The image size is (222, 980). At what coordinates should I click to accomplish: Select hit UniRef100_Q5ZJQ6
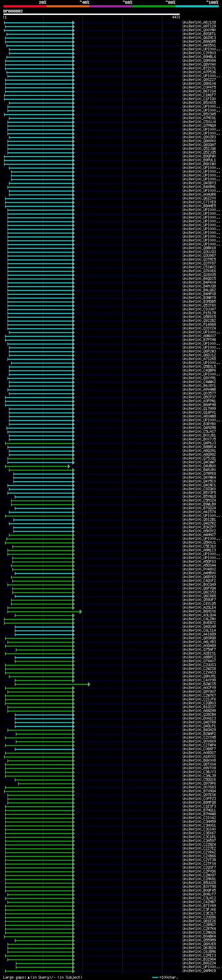[199, 149]
